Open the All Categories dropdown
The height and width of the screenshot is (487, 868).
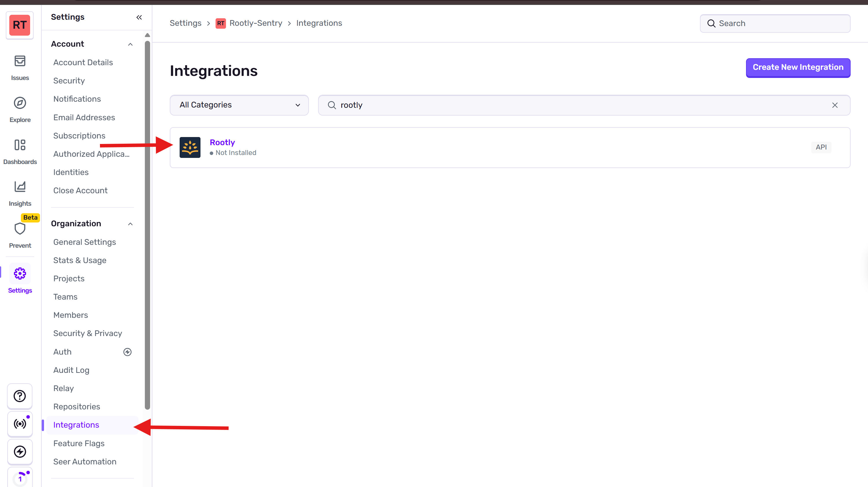point(239,105)
